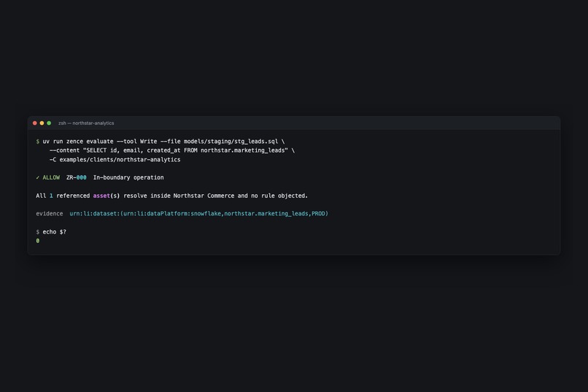Click the 'evidence' label
The image size is (588, 392).
pos(50,214)
